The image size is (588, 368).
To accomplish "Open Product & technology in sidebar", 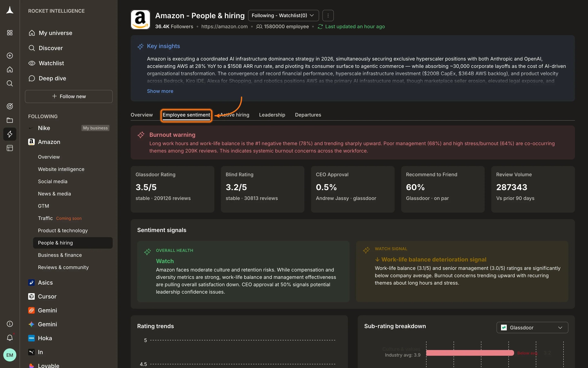I will (63, 230).
